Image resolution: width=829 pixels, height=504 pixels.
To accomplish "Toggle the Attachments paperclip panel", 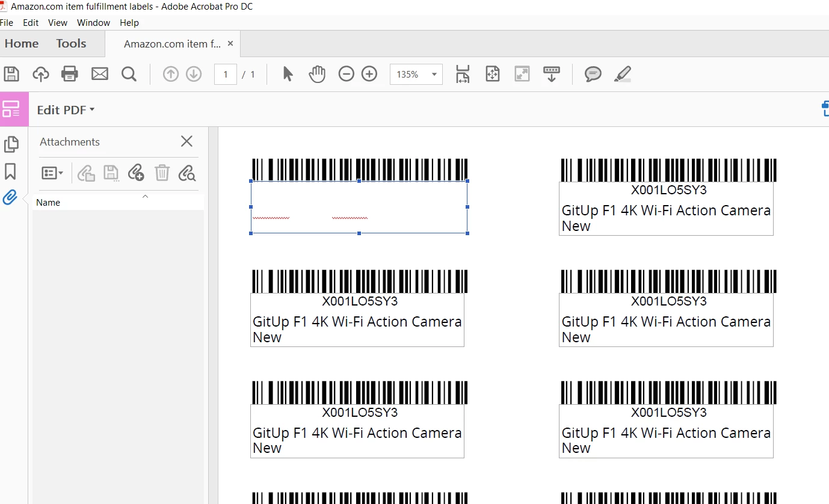I will coord(10,197).
